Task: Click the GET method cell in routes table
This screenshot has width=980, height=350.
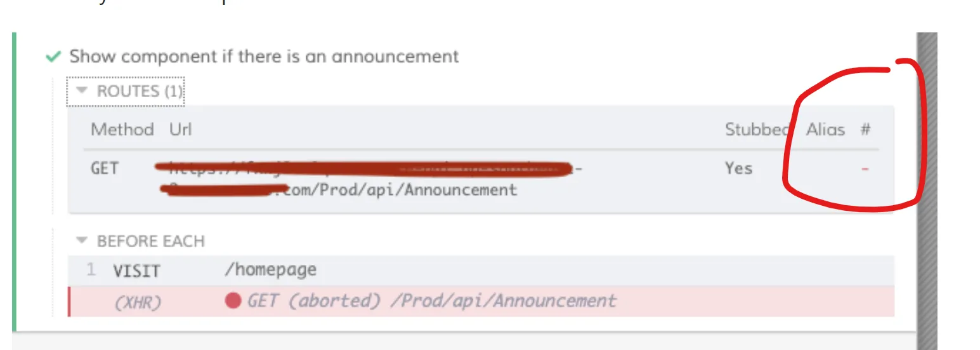Action: (105, 169)
